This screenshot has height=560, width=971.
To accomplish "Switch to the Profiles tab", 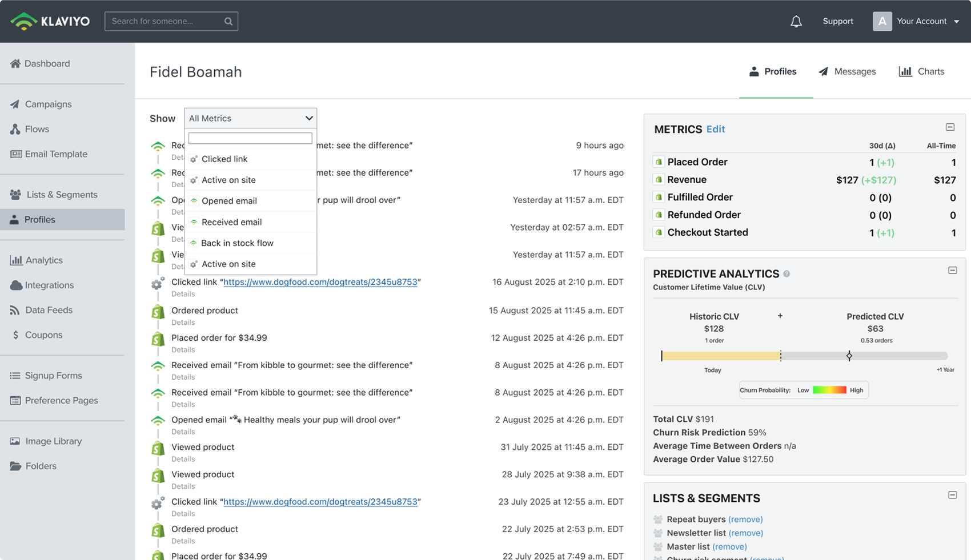I will click(x=773, y=71).
